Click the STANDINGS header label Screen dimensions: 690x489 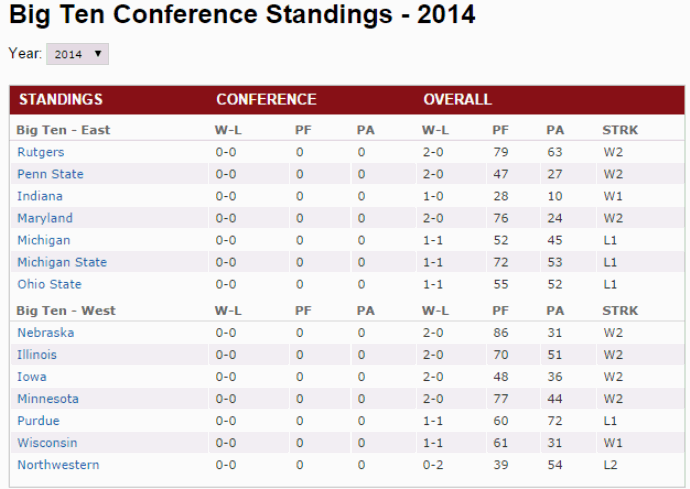[61, 99]
